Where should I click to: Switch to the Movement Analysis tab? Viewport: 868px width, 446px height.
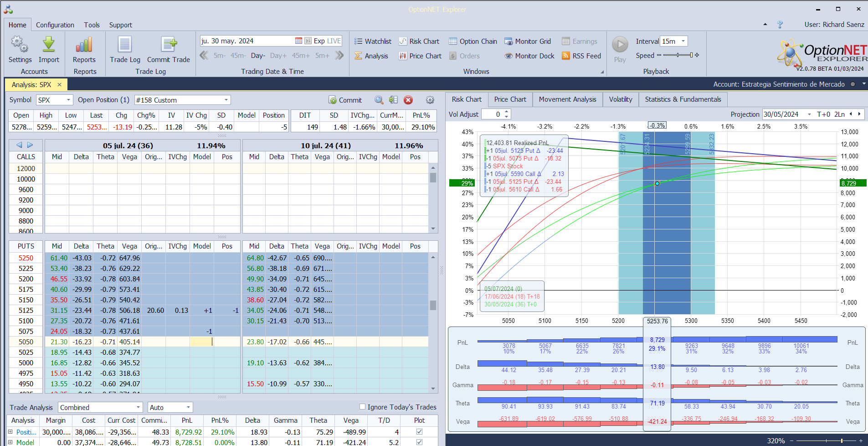(568, 99)
